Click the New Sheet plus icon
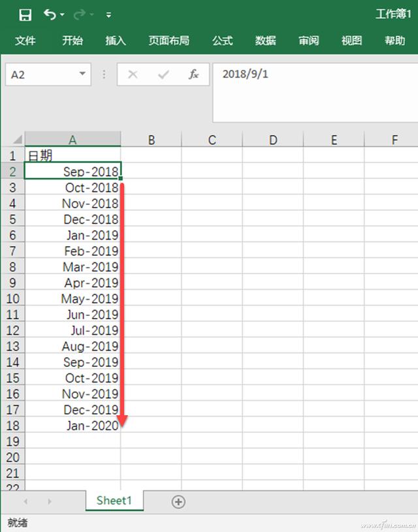This screenshot has height=532, width=418. 178,501
